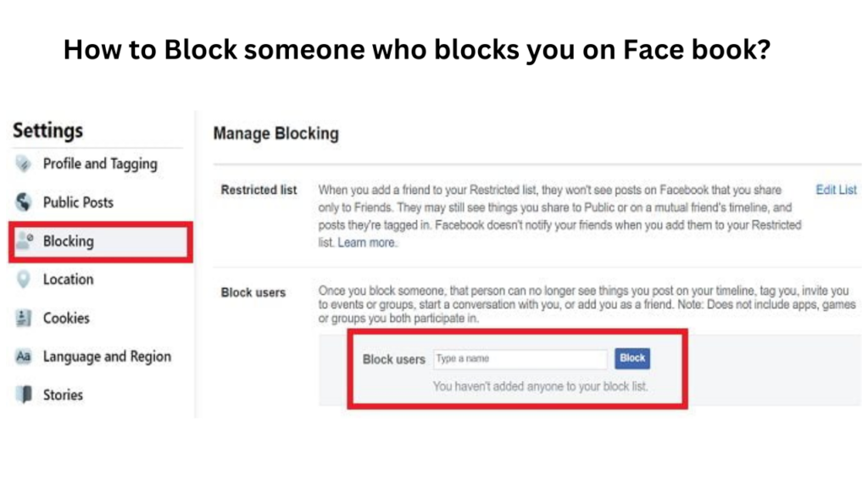Select the Public Posts globe icon

coord(23,202)
